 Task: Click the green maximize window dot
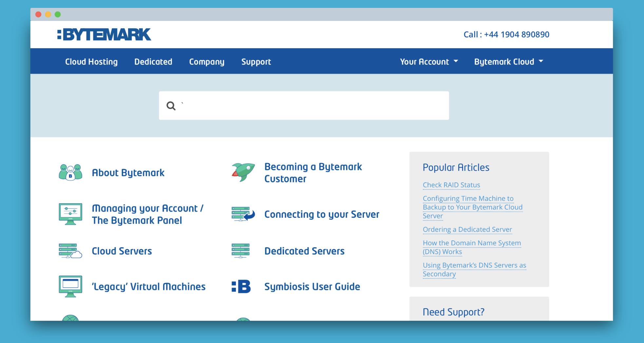[x=58, y=14]
